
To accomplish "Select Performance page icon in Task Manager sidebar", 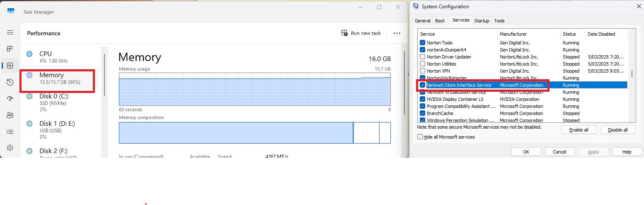I will point(10,66).
